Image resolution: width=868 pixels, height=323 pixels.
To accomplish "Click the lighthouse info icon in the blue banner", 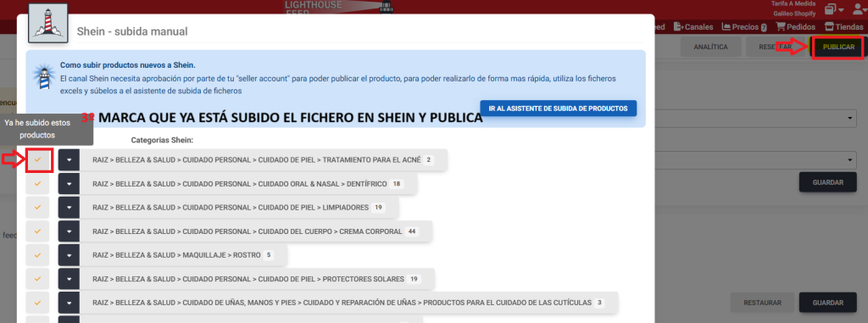I will [43, 76].
